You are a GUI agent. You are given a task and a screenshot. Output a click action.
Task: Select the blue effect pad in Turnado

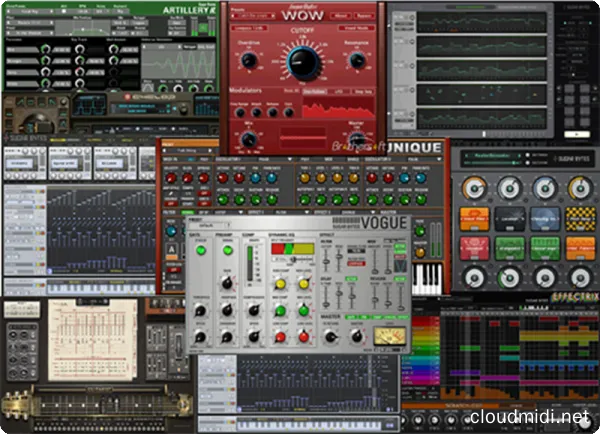click(545, 219)
